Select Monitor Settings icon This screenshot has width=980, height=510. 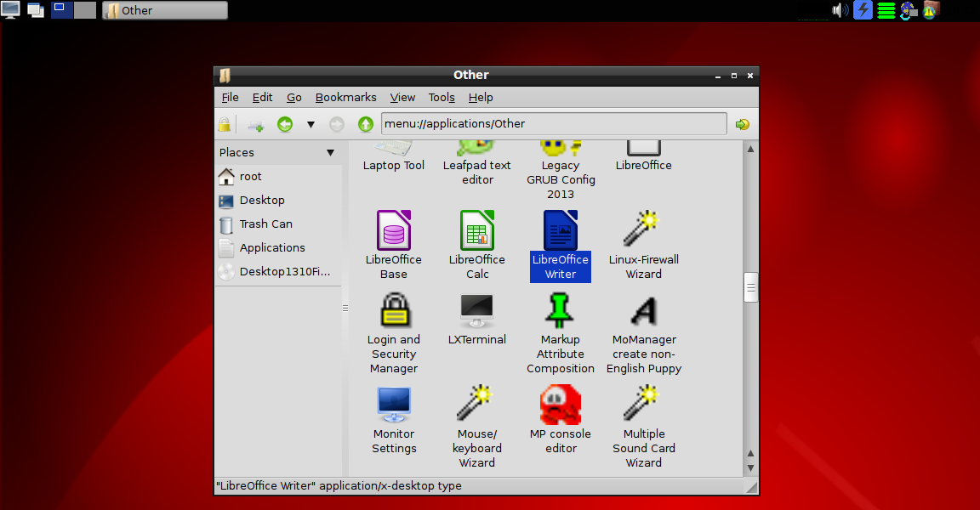pyautogui.click(x=394, y=405)
